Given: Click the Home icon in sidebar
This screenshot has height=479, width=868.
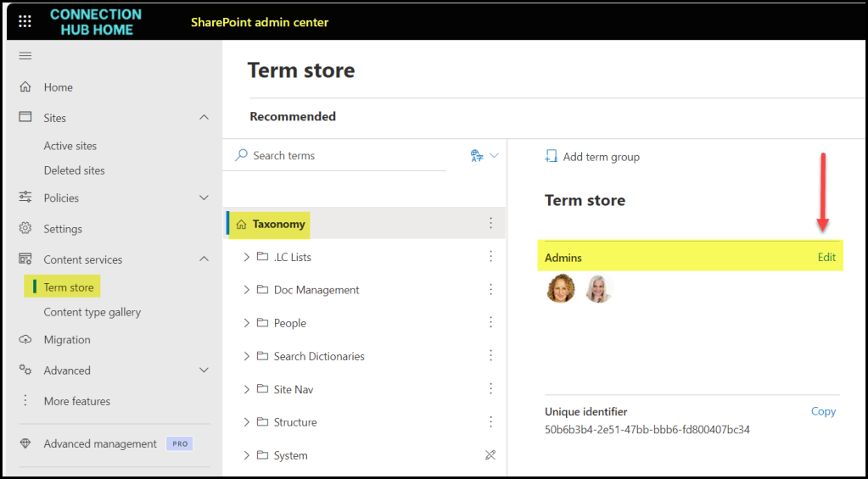Looking at the screenshot, I should point(25,87).
